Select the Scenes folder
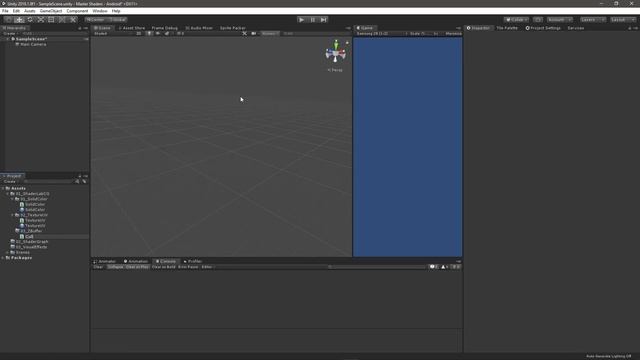 click(22, 252)
